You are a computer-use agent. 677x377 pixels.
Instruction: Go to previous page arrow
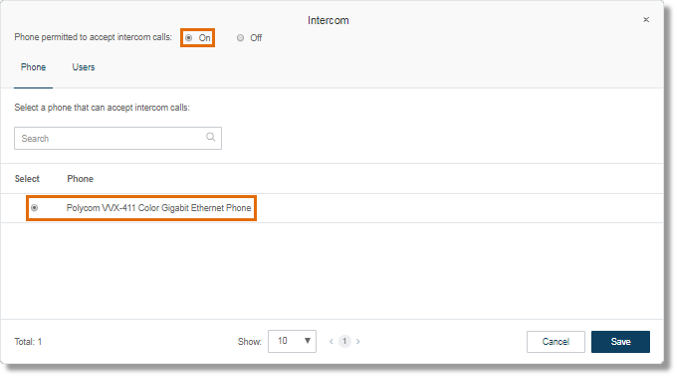(x=331, y=342)
